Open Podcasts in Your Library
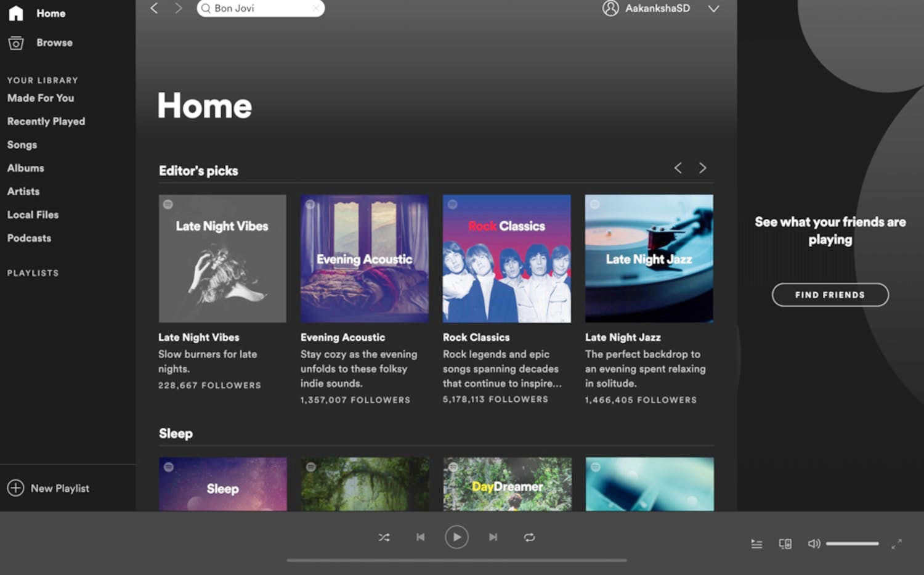The height and width of the screenshot is (575, 924). 29,239
